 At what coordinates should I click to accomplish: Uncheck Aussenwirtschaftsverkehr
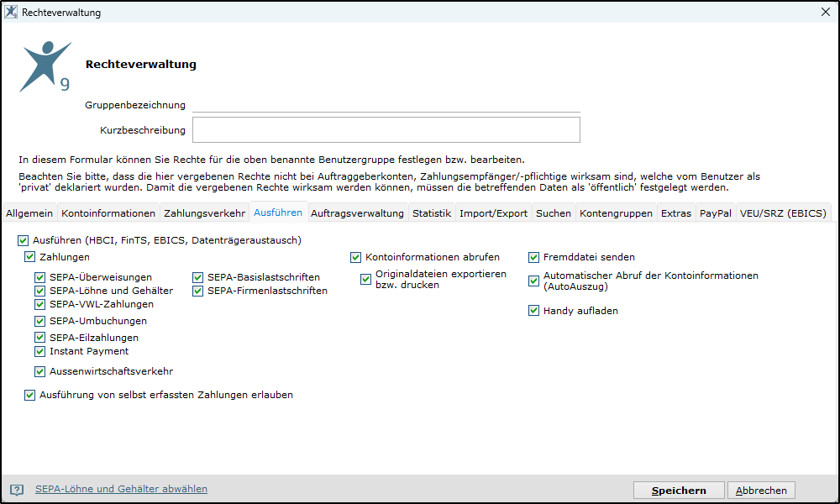click(39, 372)
